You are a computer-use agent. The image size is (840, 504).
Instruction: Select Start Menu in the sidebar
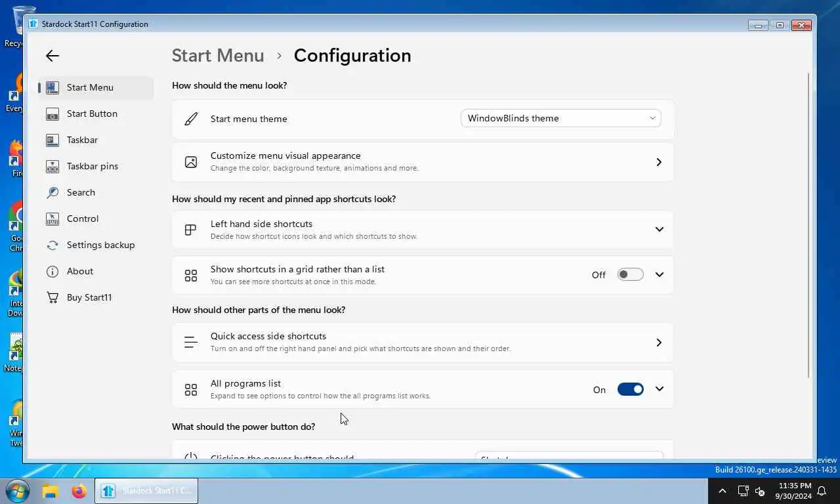pos(96,87)
